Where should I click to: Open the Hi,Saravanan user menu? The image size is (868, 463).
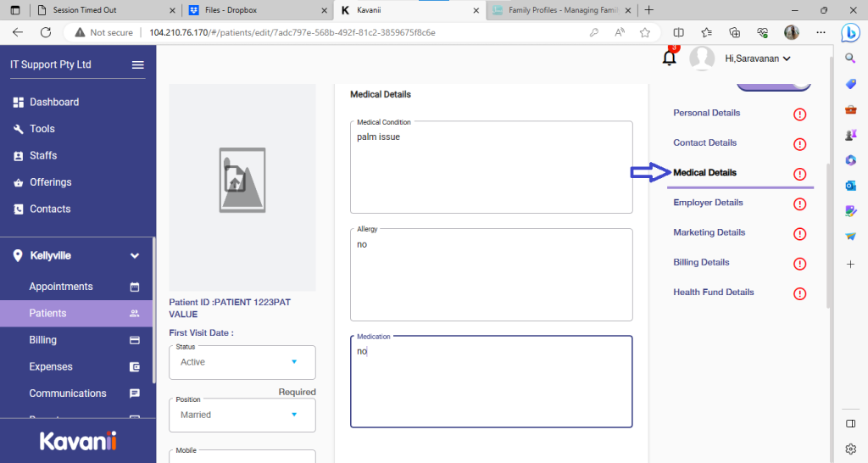tap(757, 59)
